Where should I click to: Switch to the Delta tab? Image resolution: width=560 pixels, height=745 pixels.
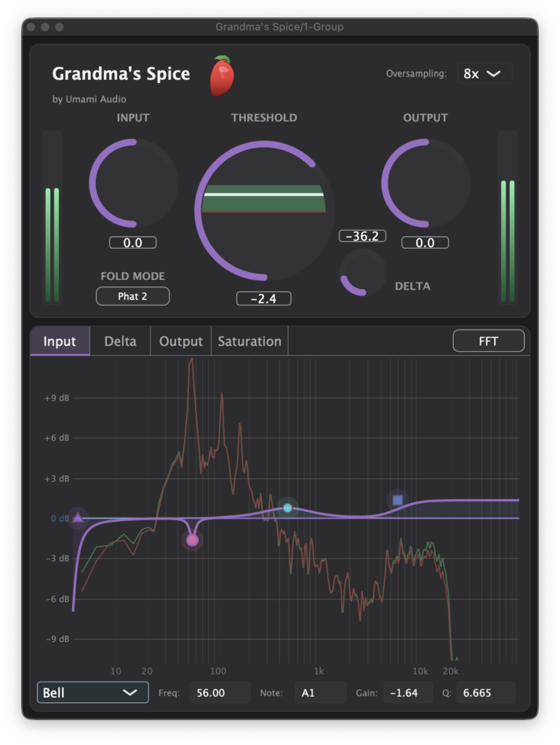(120, 341)
